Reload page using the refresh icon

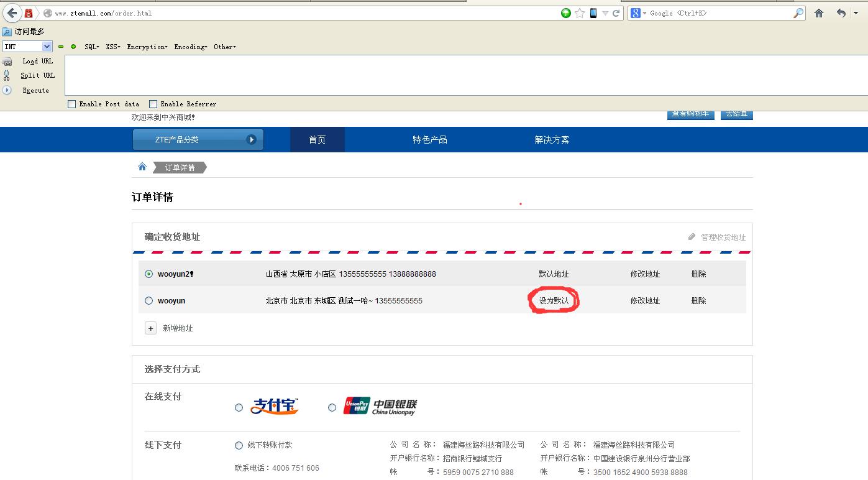[x=616, y=13]
